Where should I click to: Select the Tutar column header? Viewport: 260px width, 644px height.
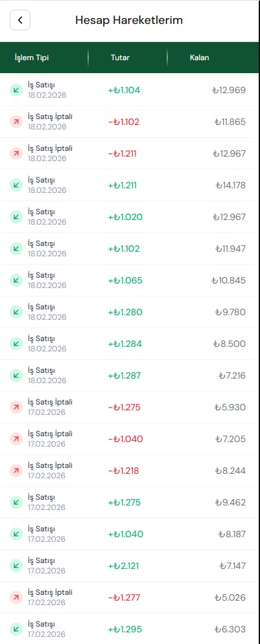120,58
